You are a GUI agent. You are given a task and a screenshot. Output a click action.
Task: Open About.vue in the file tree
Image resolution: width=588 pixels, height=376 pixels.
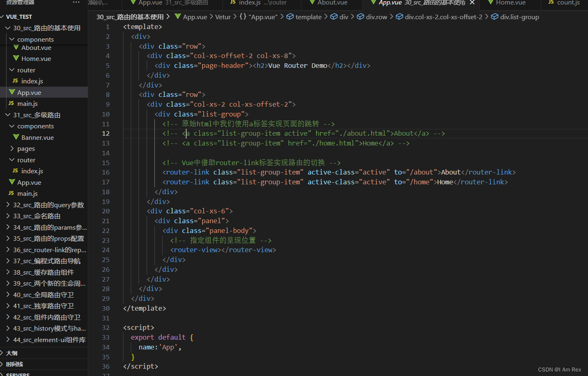36,47
